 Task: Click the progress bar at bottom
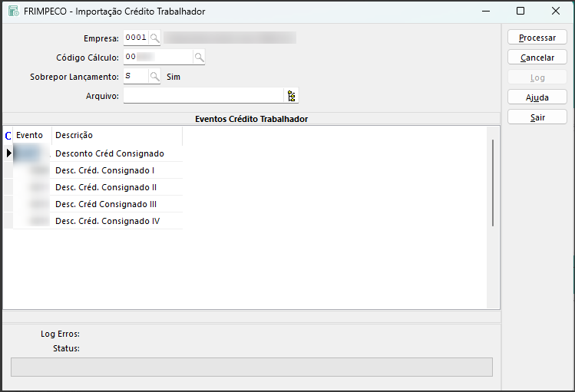[252, 367]
